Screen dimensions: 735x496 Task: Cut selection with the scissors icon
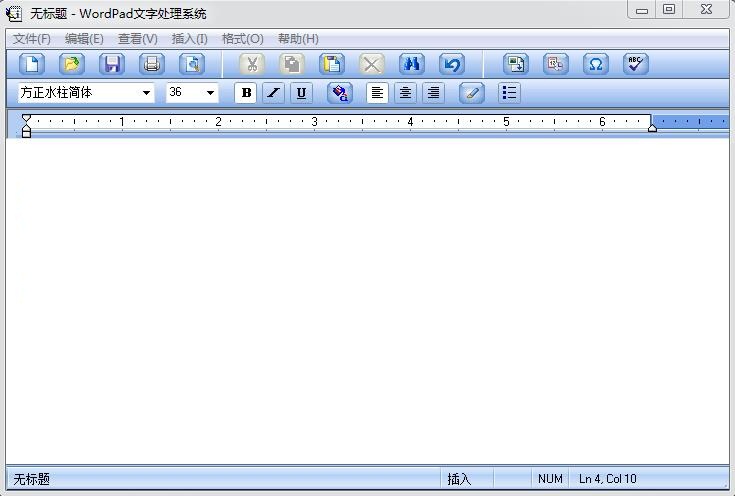tap(252, 64)
